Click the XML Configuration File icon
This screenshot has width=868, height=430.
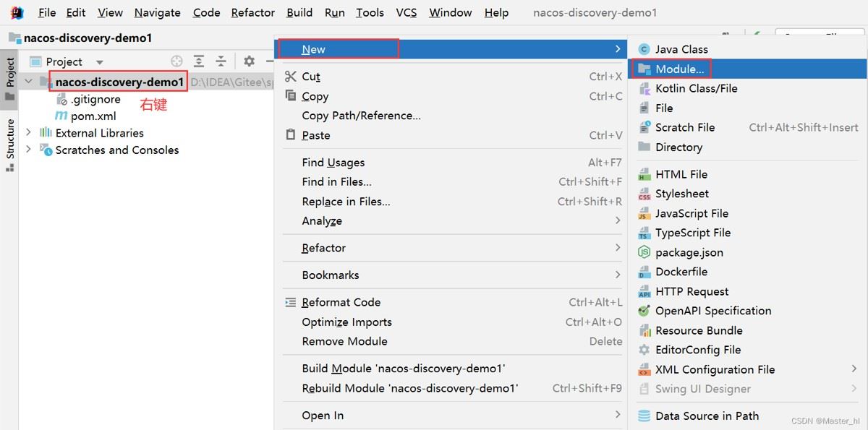pyautogui.click(x=644, y=369)
